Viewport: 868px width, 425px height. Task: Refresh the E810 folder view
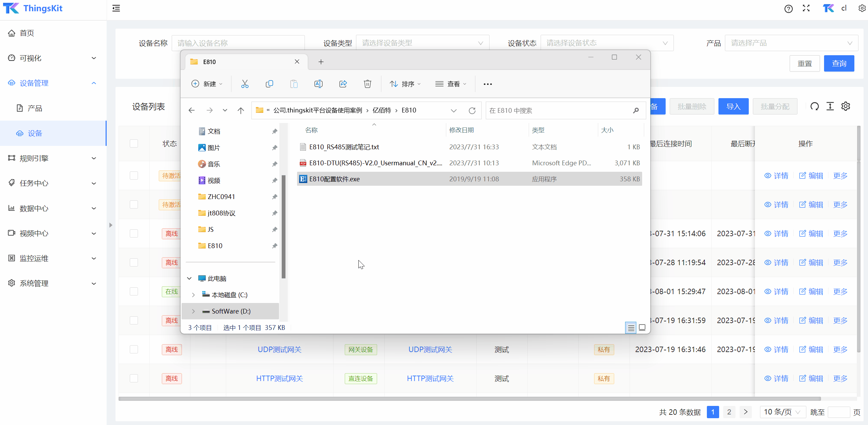click(472, 110)
